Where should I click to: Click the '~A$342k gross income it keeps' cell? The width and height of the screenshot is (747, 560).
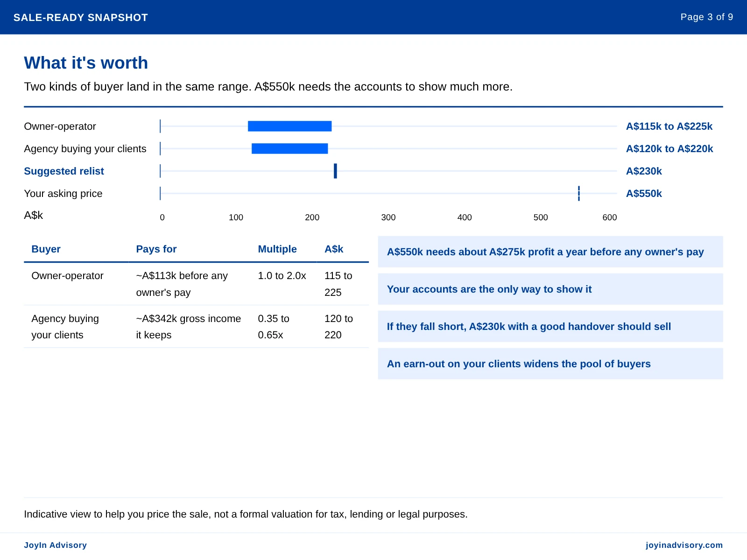(x=189, y=327)
